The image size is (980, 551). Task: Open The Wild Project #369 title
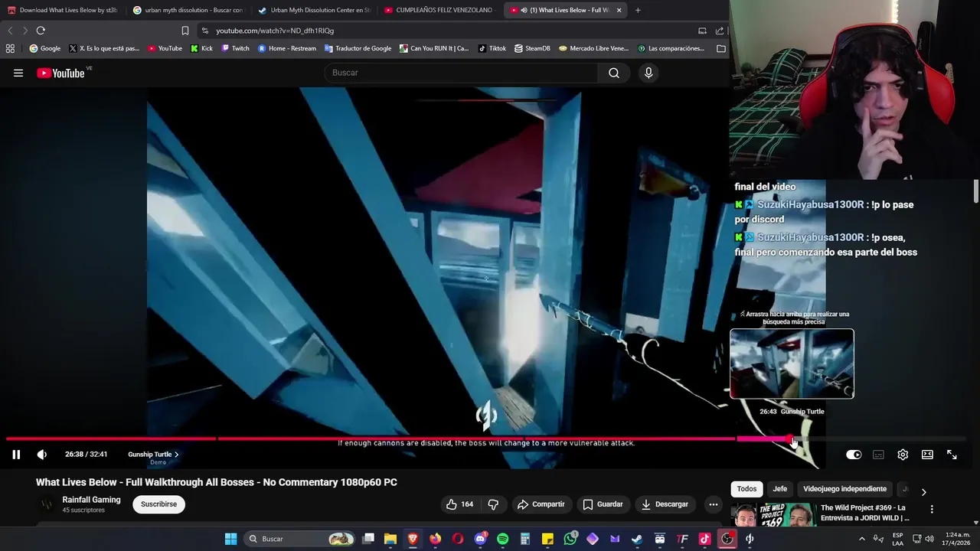(864, 513)
